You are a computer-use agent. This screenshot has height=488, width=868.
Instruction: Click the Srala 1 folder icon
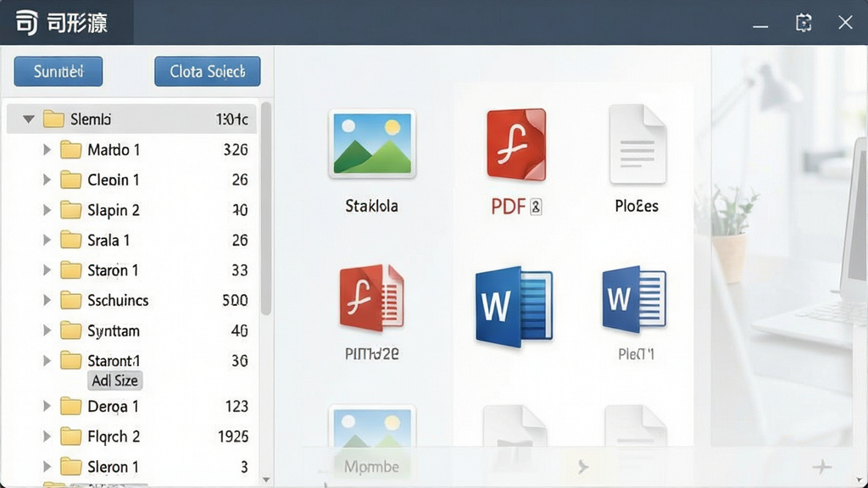(71, 240)
